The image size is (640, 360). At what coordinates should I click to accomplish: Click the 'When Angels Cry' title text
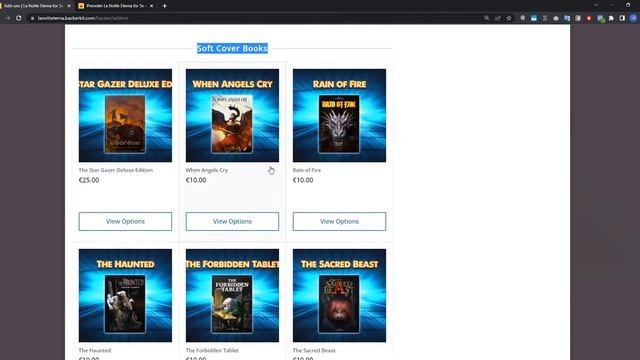click(207, 170)
